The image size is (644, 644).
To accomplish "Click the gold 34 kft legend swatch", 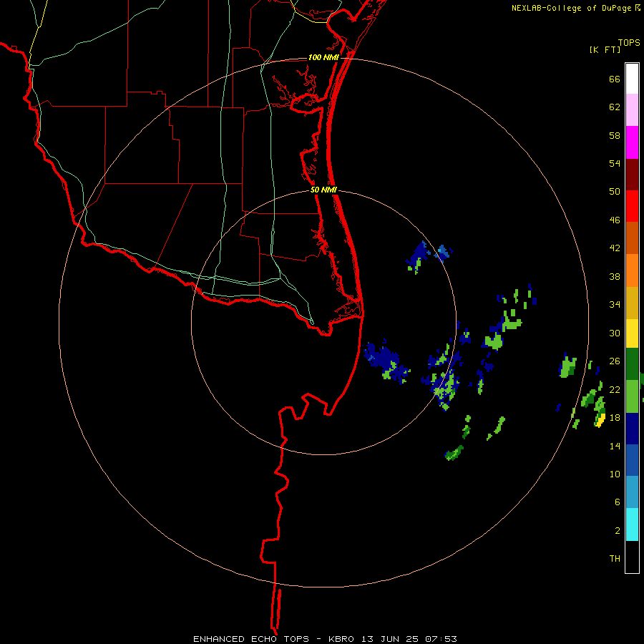I will (x=632, y=303).
